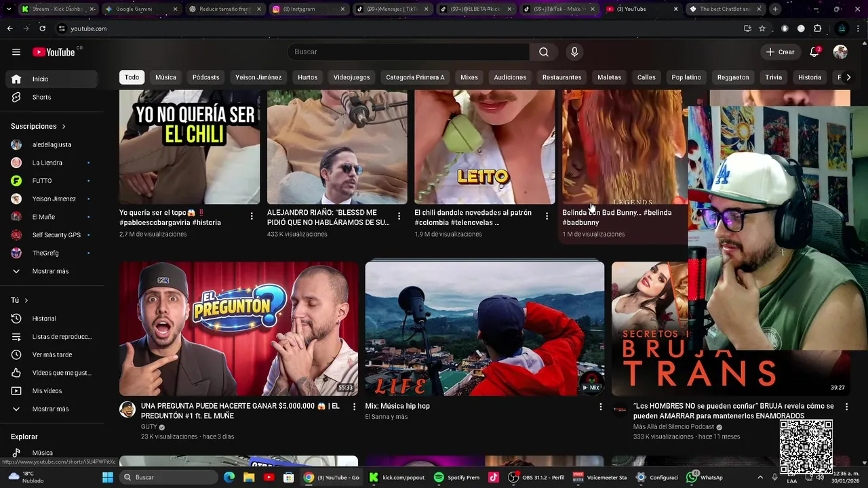Screen dimensions: 868x488
Task: Bookmark this page with the star icon
Action: [x=762, y=28]
